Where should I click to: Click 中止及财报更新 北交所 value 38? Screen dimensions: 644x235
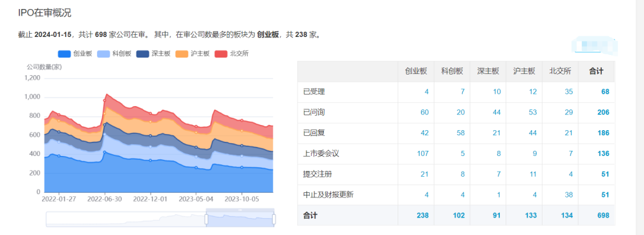coord(569,195)
